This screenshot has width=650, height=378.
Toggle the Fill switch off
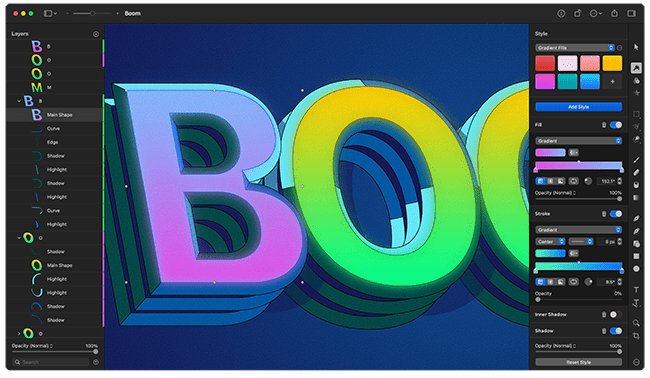click(x=616, y=125)
